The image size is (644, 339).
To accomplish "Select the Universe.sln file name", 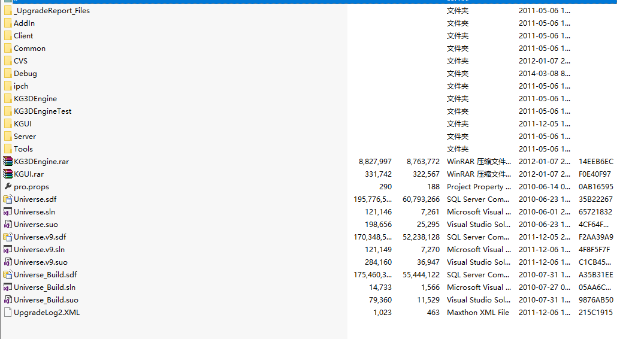I will (x=35, y=212).
